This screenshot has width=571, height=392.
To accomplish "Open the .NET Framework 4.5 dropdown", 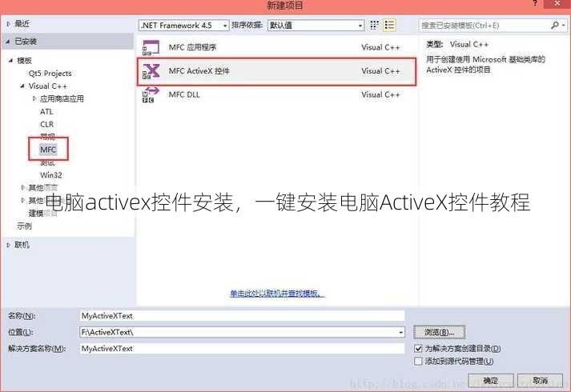I will click(184, 25).
